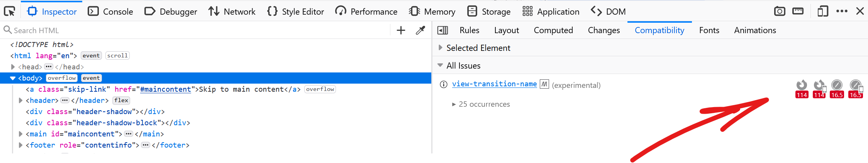This screenshot has height=163, width=868.
Task: Focus the Search HTML field
Action: 193,30
